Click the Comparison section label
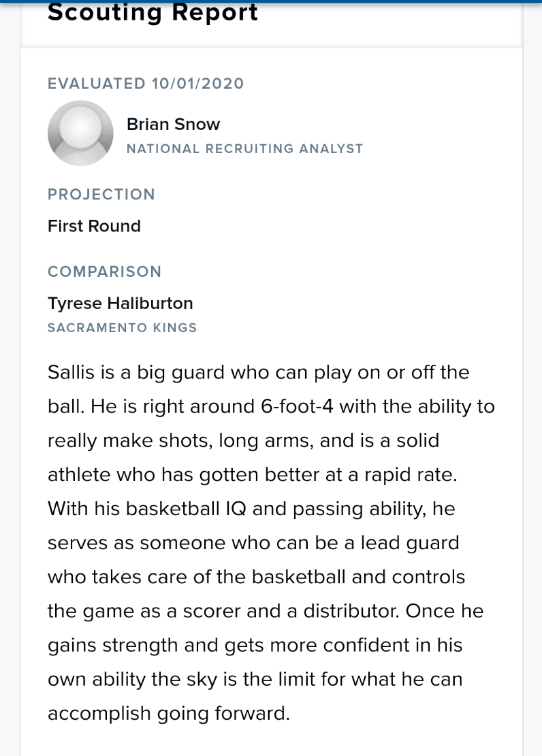This screenshot has height=756, width=542. (104, 272)
